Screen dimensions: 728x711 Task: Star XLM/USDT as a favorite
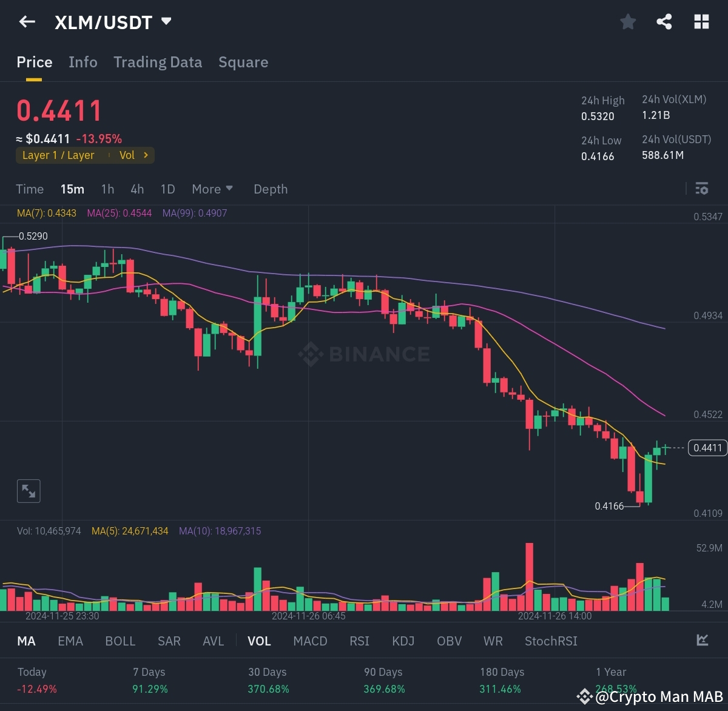(x=628, y=21)
